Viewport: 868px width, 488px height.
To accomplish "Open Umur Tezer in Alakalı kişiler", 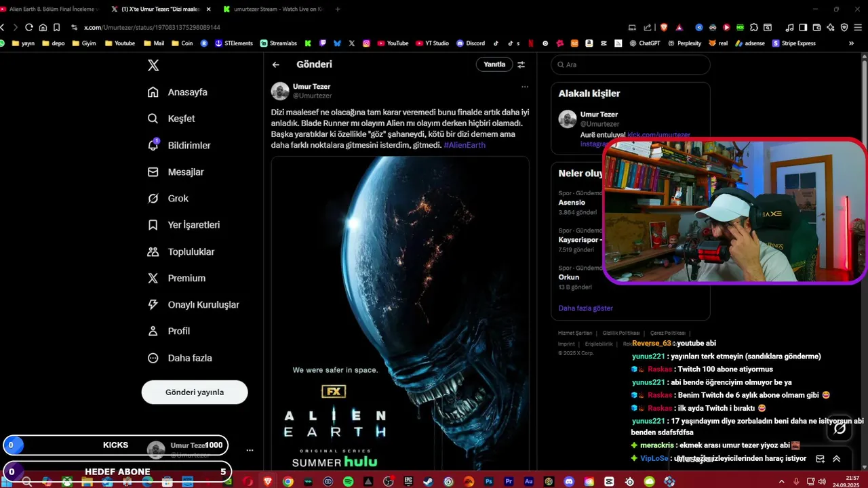I will click(599, 115).
